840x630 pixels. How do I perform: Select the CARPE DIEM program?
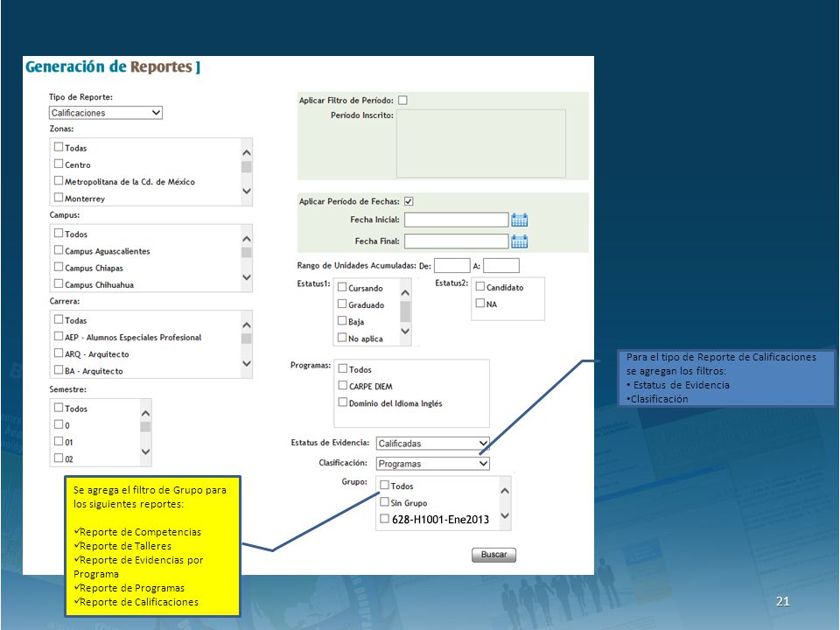(x=343, y=385)
